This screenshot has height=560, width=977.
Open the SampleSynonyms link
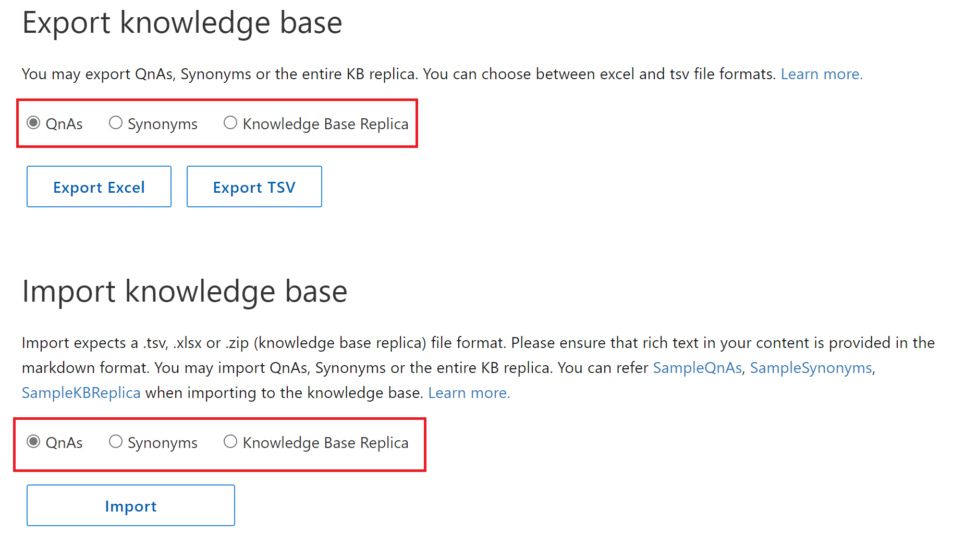[x=810, y=368]
